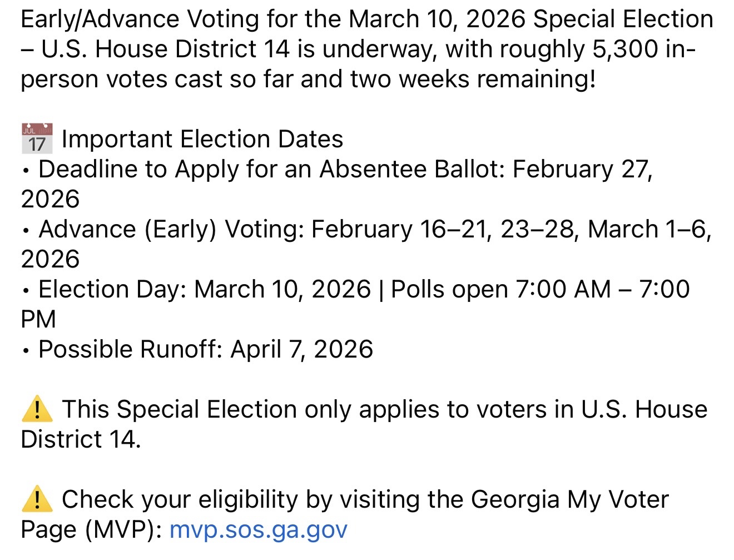The height and width of the screenshot is (560, 734).
Task: Click "Deadline to Apply for an Absentee Ballot"
Action: coord(271,169)
